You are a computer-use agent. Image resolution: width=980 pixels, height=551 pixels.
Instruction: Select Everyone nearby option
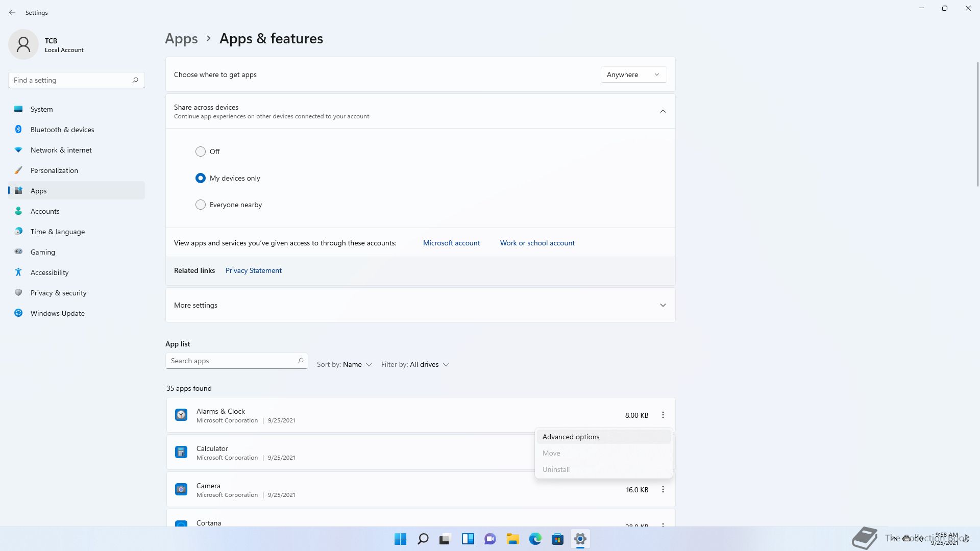pos(201,205)
